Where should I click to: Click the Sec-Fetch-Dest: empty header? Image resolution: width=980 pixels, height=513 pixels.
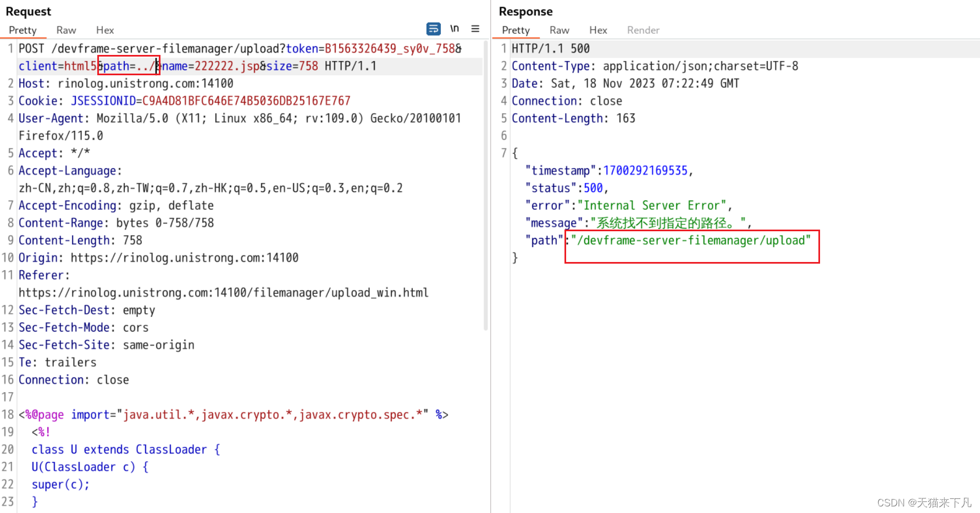pyautogui.click(x=87, y=310)
